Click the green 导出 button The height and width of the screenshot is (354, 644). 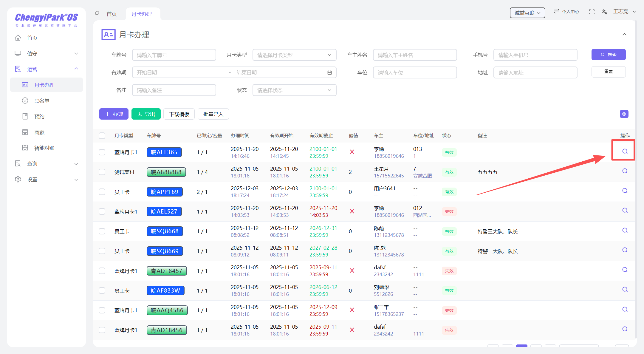pyautogui.click(x=146, y=114)
